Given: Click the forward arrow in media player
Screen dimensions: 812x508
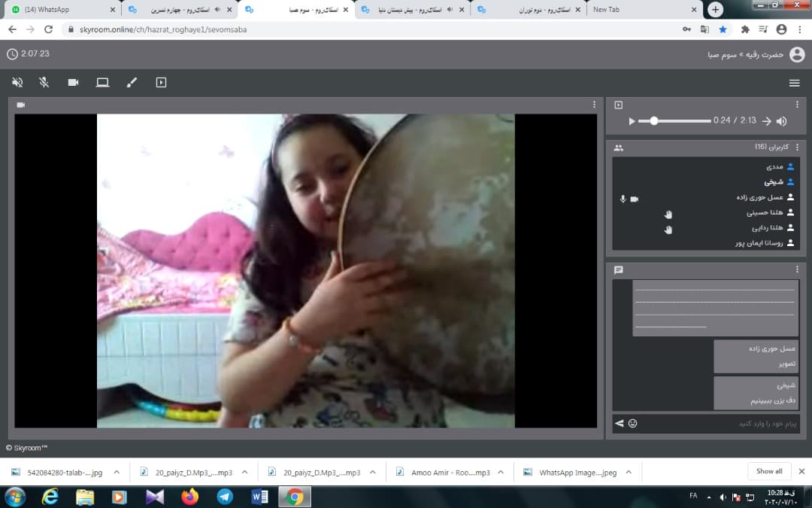Looking at the screenshot, I should point(766,121).
